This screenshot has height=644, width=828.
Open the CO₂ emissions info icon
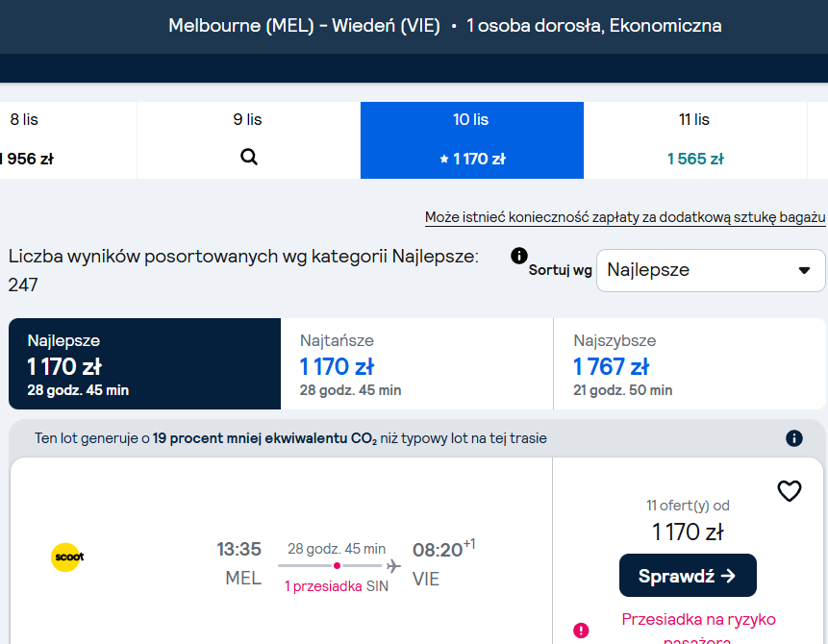click(793, 438)
